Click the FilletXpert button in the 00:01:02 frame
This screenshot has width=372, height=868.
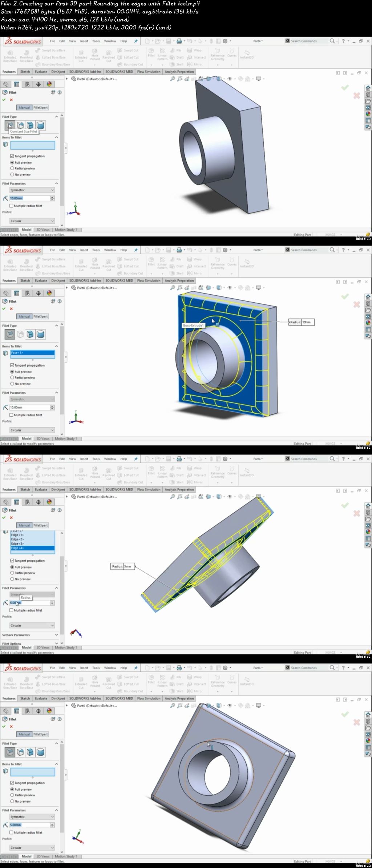click(41, 525)
